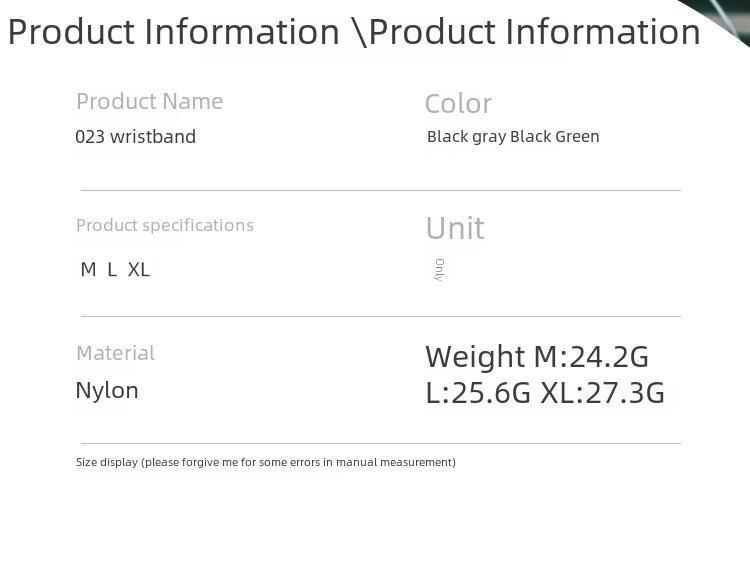The width and height of the screenshot is (750, 567).
Task: Click the "023 wristband" product name
Action: coord(135,137)
